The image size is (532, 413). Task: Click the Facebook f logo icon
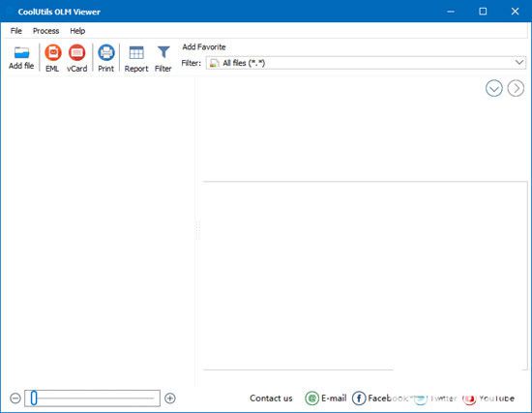359,398
